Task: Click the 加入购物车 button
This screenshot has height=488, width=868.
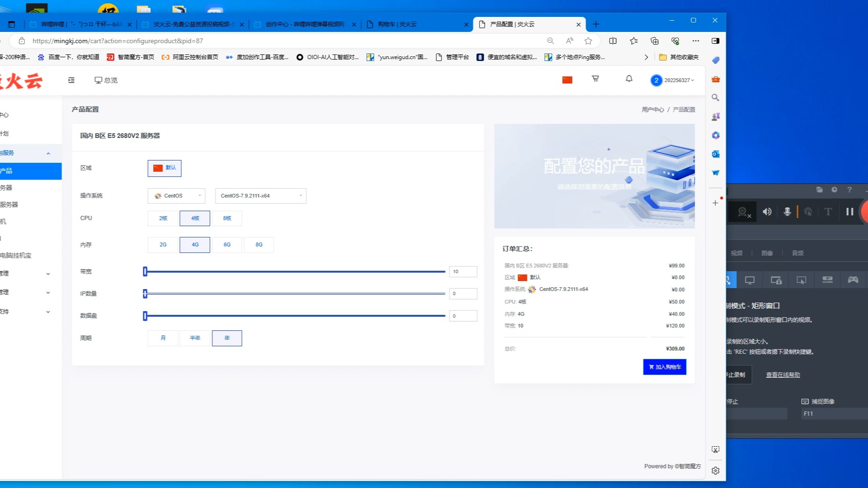Action: pyautogui.click(x=665, y=367)
